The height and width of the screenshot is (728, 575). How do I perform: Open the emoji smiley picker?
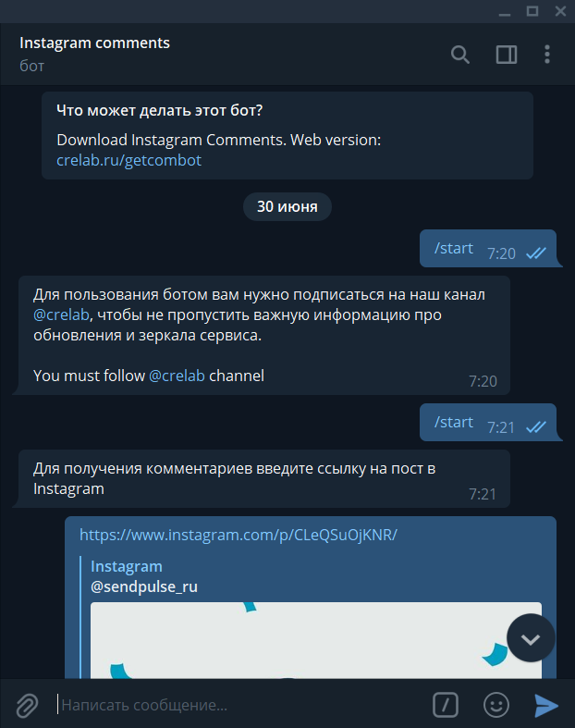click(496, 705)
